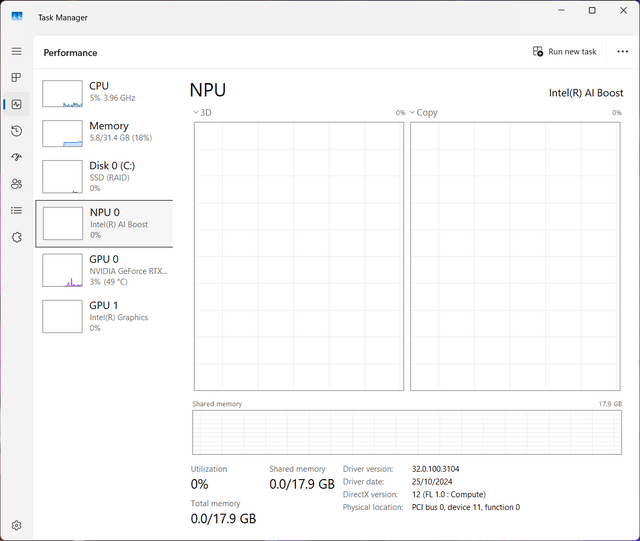Open the Details page icon
Screen dimensions: 640x541
coord(16,210)
